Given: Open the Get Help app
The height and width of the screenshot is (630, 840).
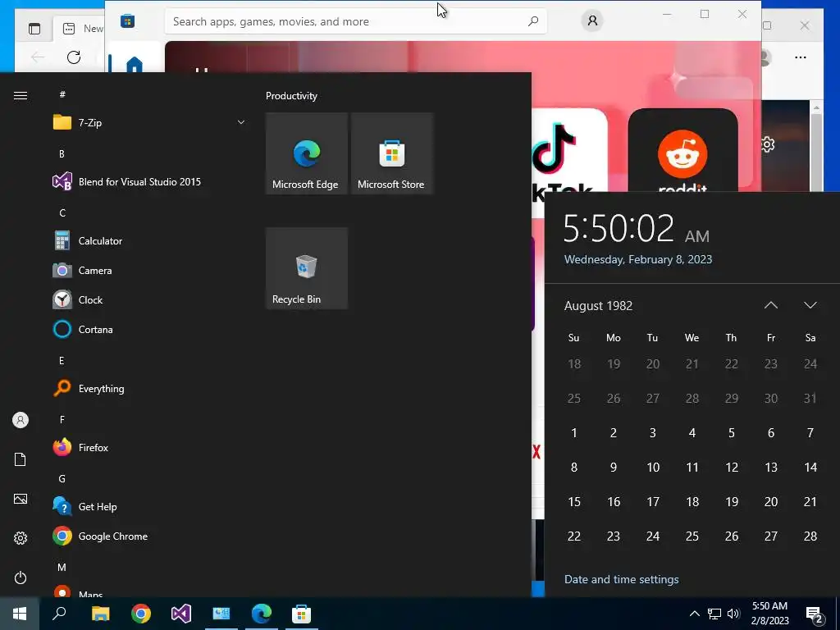Looking at the screenshot, I should click(149, 506).
